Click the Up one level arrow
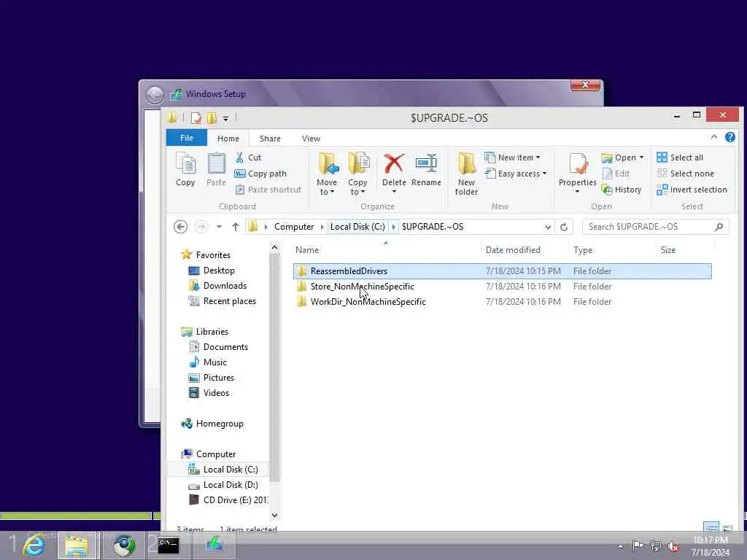 (236, 227)
